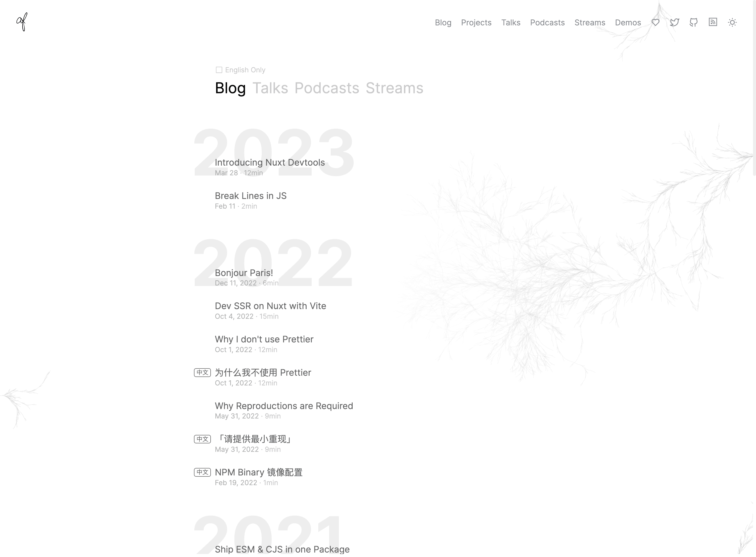The height and width of the screenshot is (557, 756).
Task: Visit GitHub profile via GitHub icon
Action: (x=694, y=22)
